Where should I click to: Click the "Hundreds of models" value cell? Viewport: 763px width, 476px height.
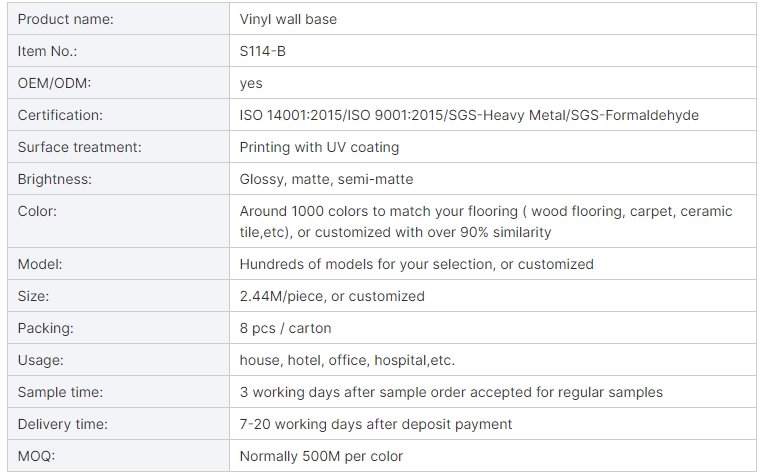point(416,264)
